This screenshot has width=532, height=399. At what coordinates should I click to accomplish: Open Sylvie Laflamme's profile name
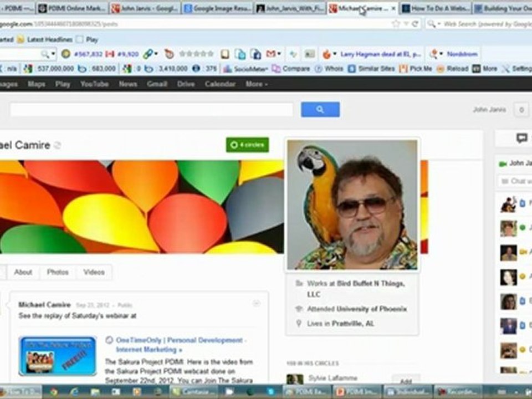[x=332, y=377]
